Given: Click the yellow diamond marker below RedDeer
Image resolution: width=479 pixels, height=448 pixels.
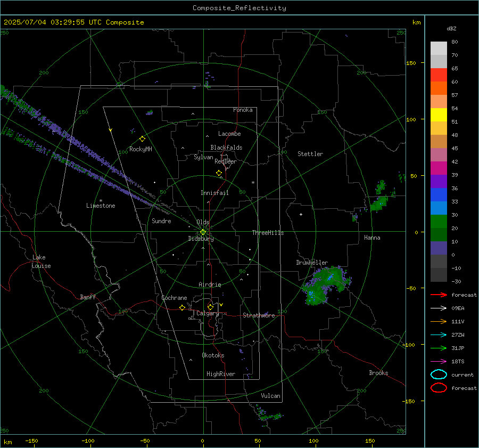Looking at the screenshot, I should tap(219, 173).
